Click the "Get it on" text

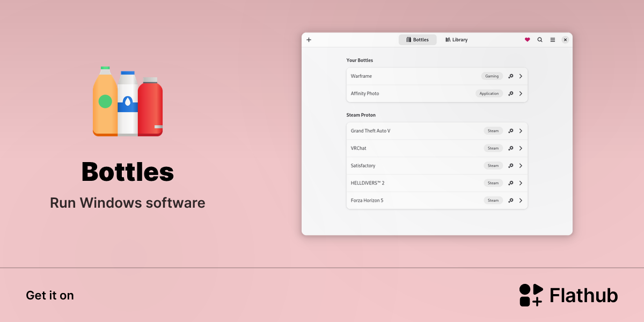pos(50,295)
